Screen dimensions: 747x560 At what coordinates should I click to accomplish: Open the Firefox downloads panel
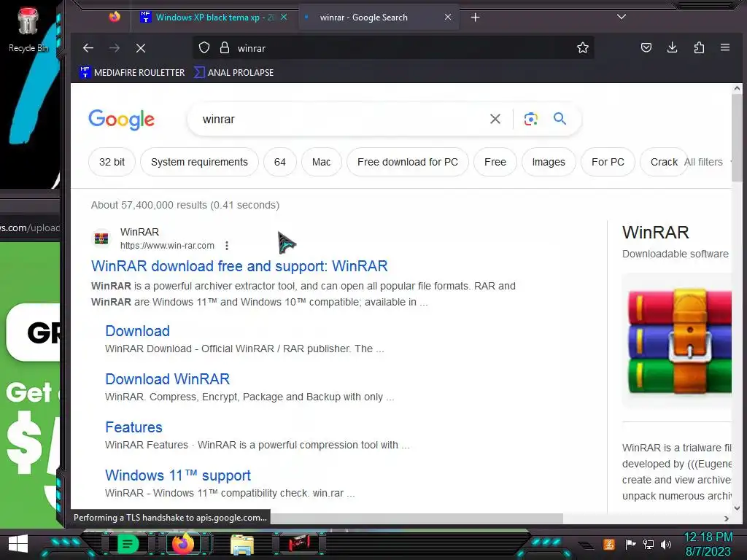coord(672,47)
